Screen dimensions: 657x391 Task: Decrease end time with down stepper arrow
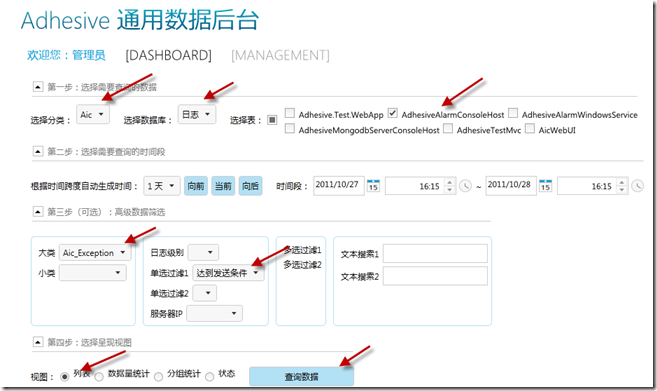click(x=621, y=190)
